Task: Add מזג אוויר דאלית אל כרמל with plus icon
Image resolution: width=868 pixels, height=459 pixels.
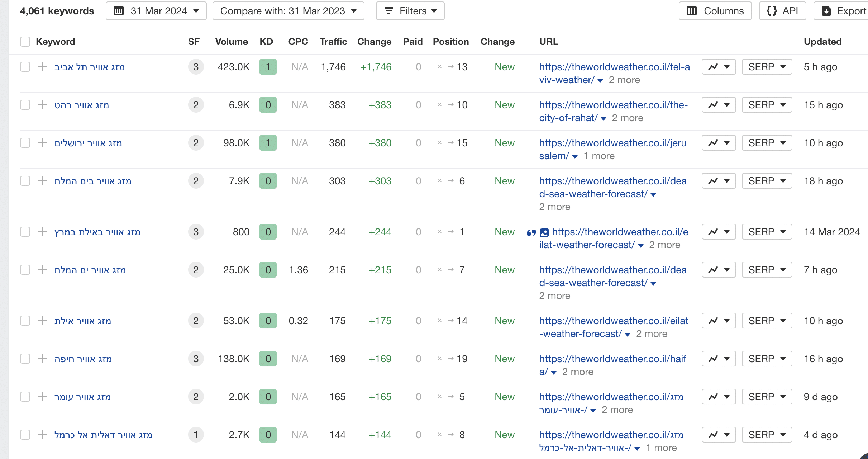Action: [x=42, y=435]
